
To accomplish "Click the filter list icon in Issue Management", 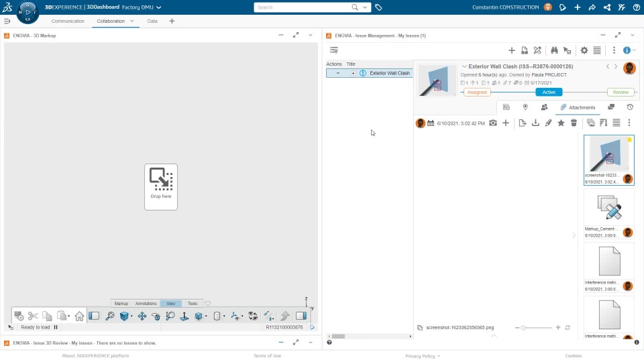I will tap(334, 50).
